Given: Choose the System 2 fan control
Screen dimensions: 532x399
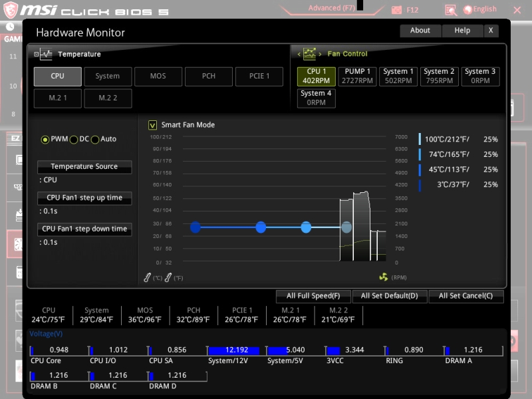Looking at the screenshot, I should pos(439,76).
